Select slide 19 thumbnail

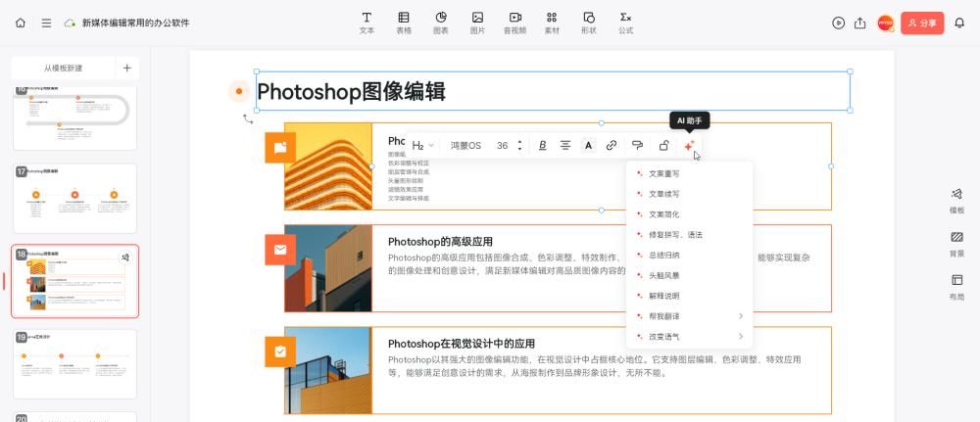point(75,364)
